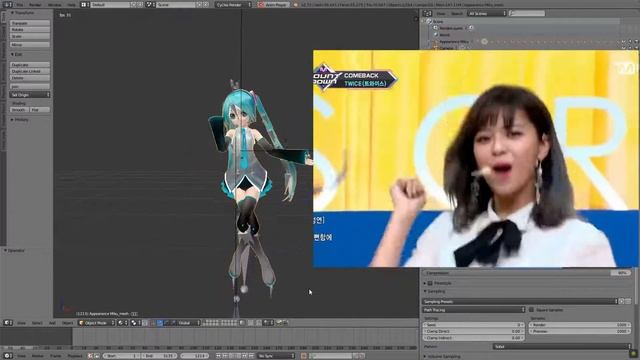Open the All Scenes display dropdown

tap(487, 13)
